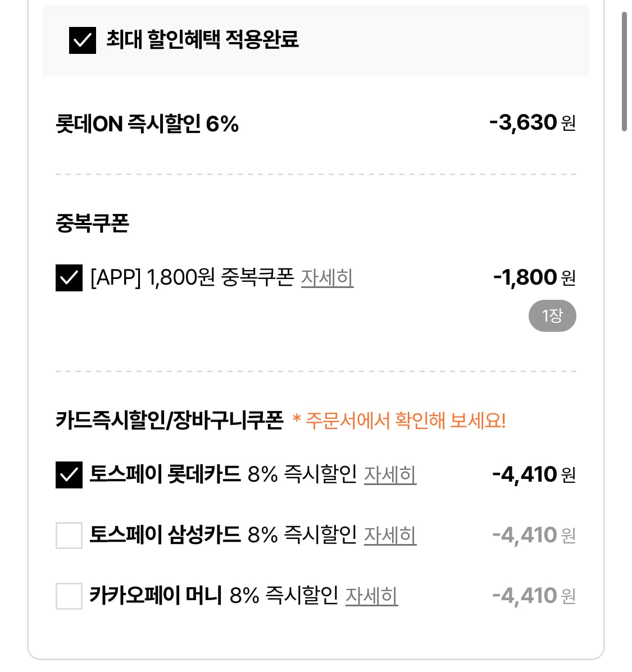The height and width of the screenshot is (672, 632).
Task: Click the grayed -4,410원 amount for 삼성카드
Action: point(534,536)
